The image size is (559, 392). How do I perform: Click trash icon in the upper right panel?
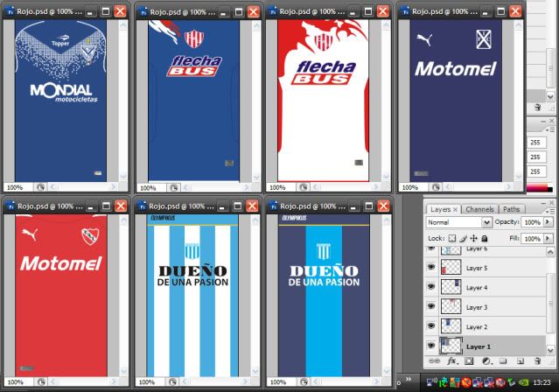click(538, 107)
